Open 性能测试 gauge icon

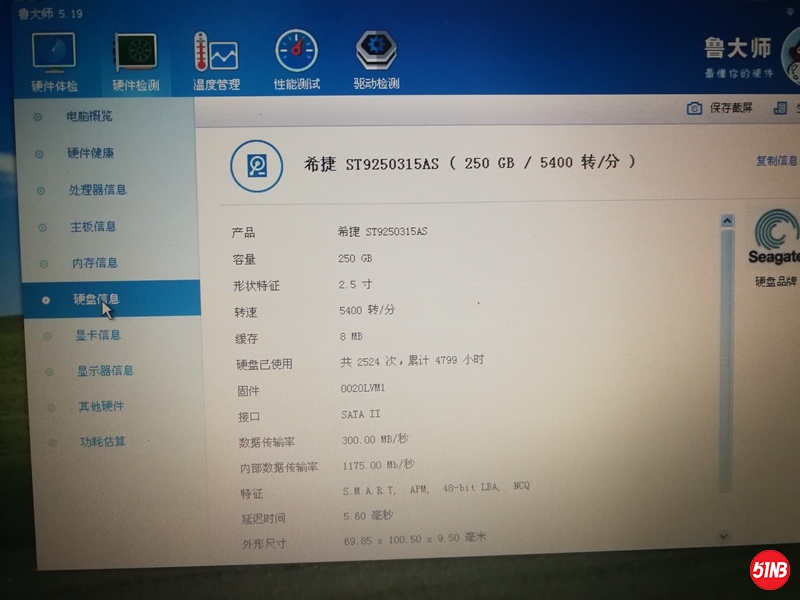pos(297,51)
